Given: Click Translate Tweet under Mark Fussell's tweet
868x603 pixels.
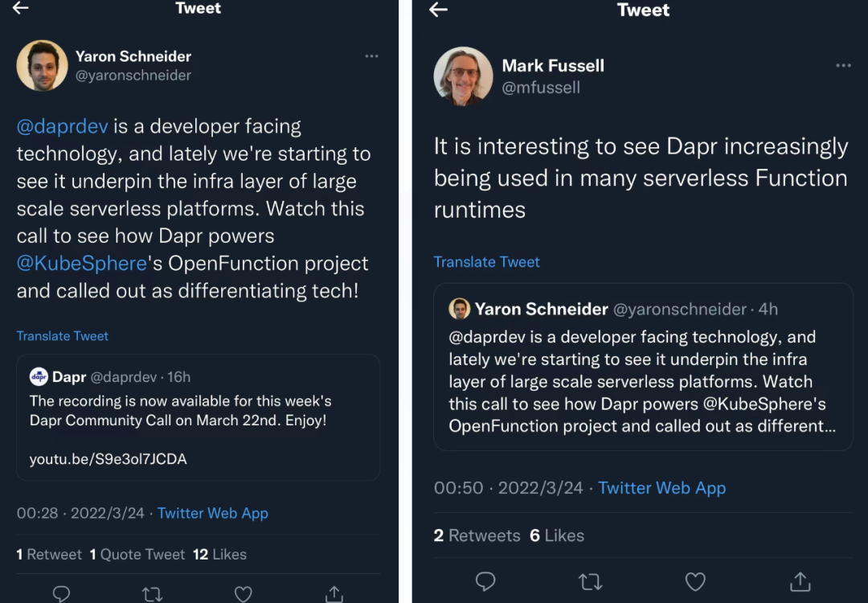Looking at the screenshot, I should coord(486,262).
